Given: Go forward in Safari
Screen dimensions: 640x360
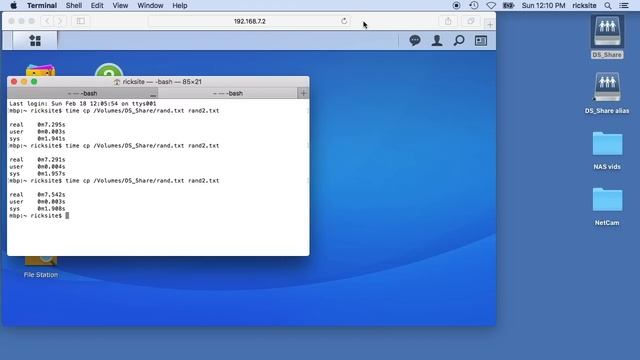Looking at the screenshot, I should point(60,21).
